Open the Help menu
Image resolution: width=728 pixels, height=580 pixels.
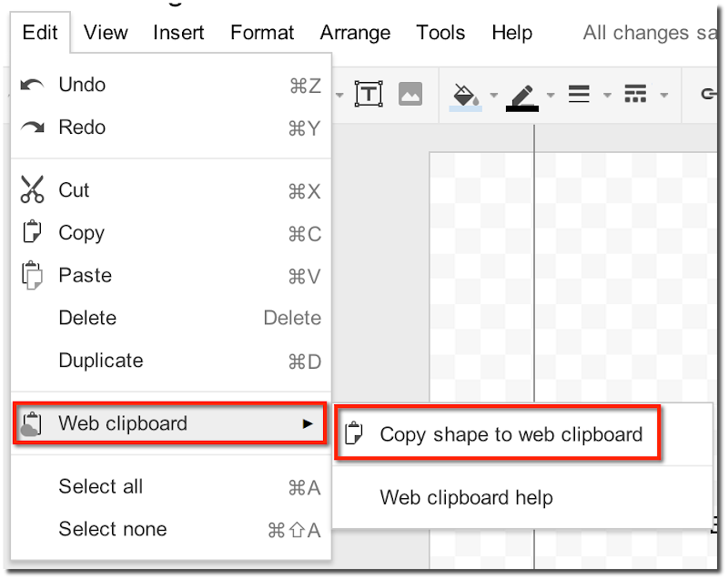(511, 34)
